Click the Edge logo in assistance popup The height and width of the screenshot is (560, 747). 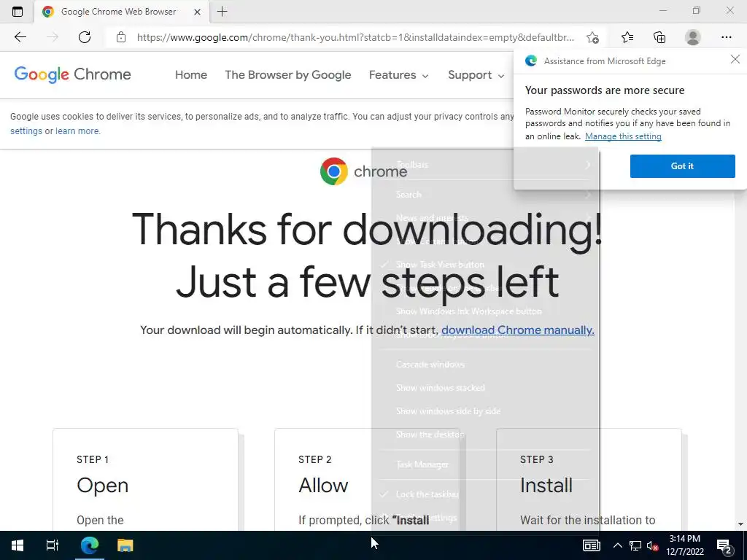point(531,61)
